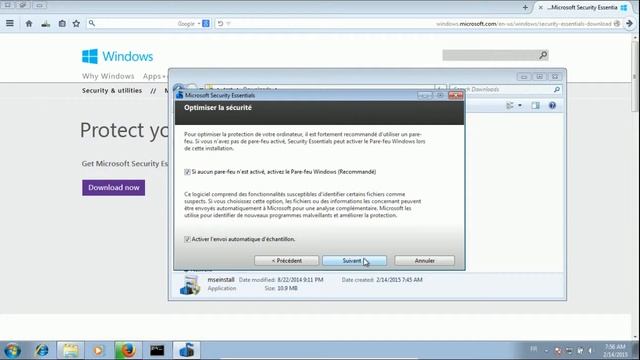Screen dimensions: 640x360
Task: Click the magnifier in the Google search box
Action: [x=92, y=24]
